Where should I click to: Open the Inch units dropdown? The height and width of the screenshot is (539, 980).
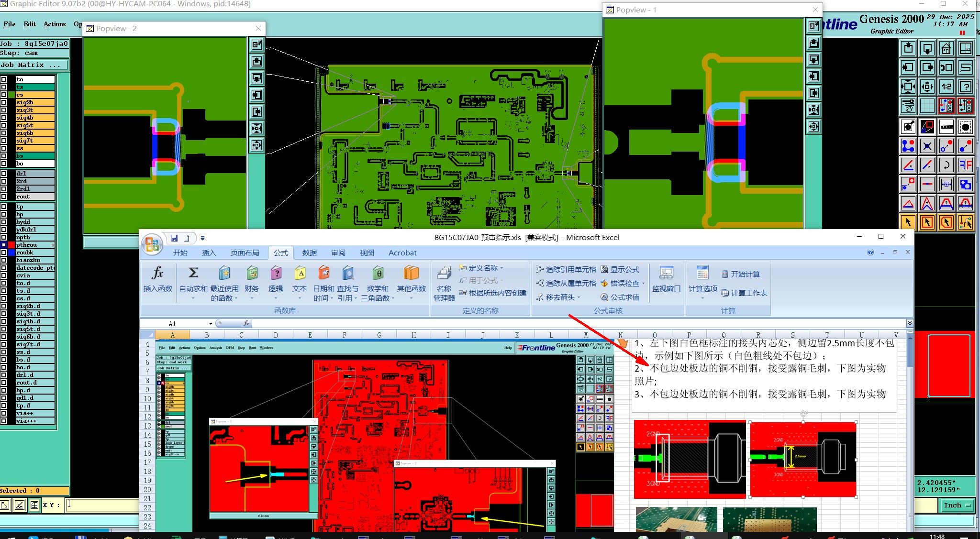[x=958, y=505]
